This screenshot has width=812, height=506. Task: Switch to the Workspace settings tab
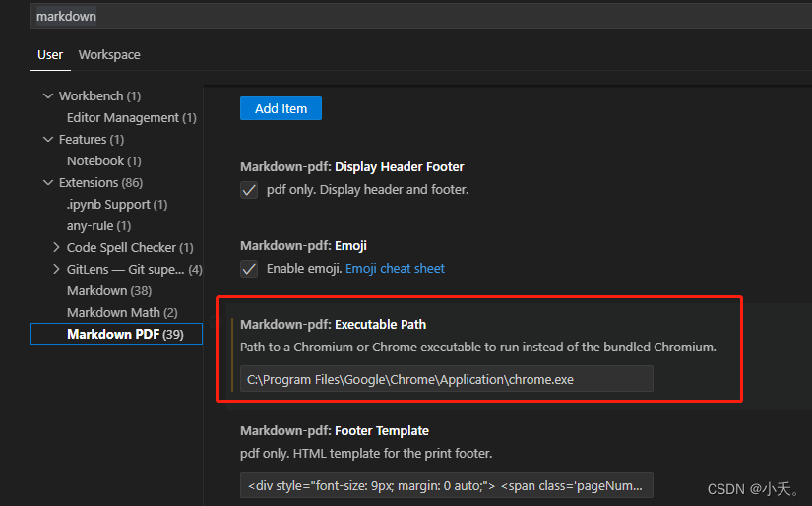point(109,55)
